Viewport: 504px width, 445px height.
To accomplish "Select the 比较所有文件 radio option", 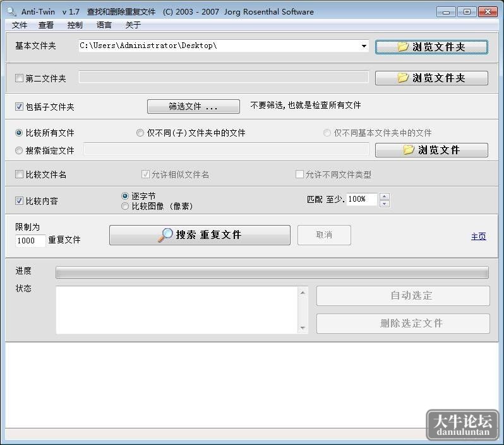I will 19,133.
